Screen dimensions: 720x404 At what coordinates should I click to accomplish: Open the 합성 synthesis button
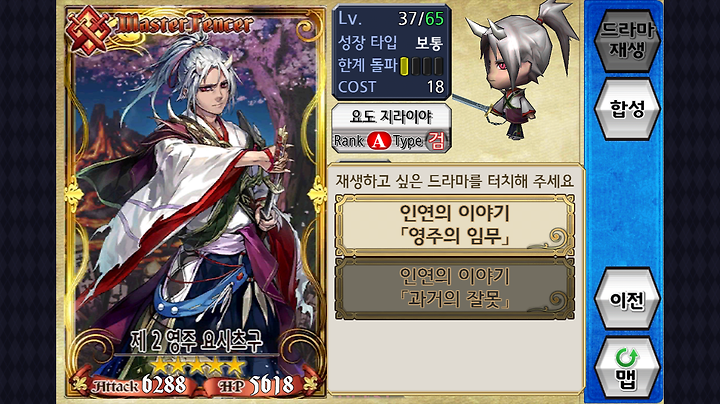point(627,109)
